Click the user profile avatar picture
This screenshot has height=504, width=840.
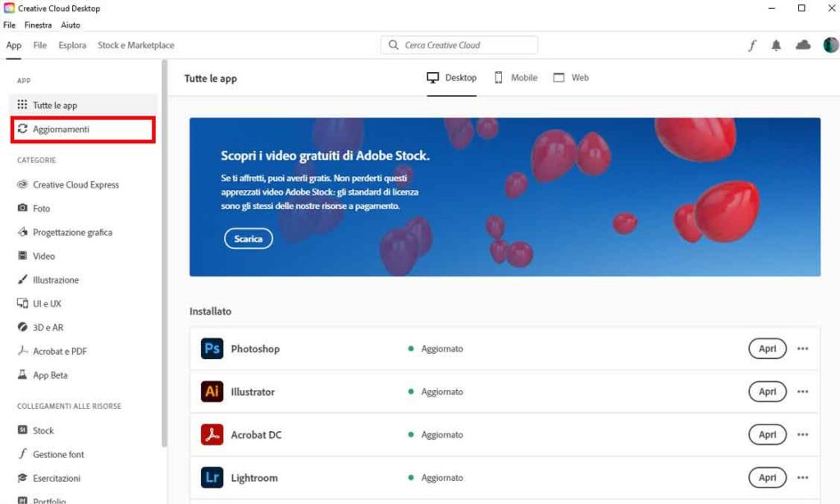click(832, 45)
